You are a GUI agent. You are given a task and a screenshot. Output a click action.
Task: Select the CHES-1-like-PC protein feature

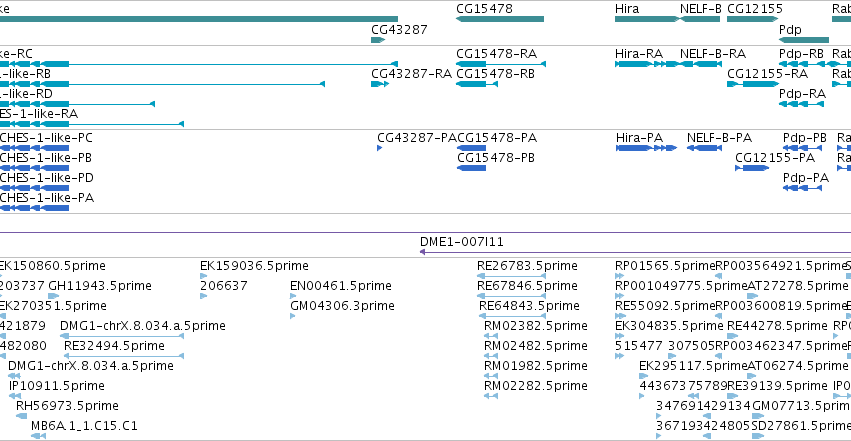34,148
